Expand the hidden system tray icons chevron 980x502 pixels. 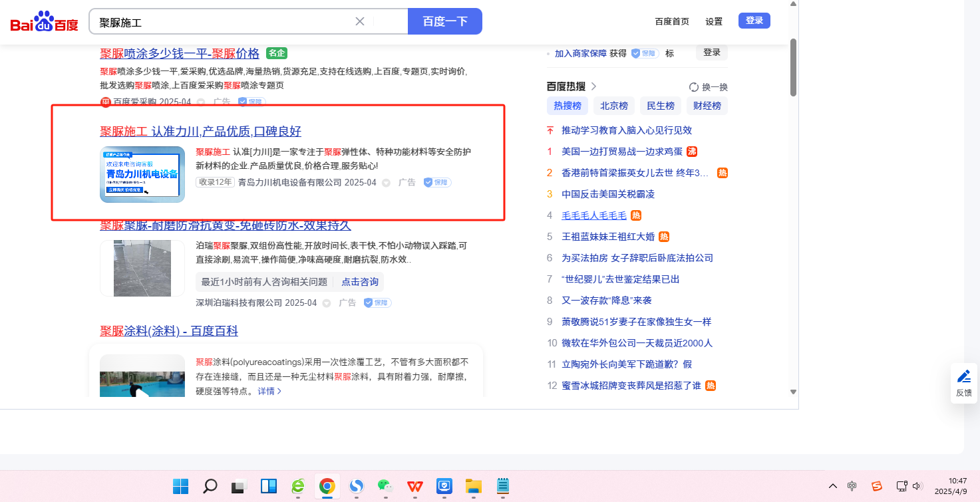tap(832, 486)
